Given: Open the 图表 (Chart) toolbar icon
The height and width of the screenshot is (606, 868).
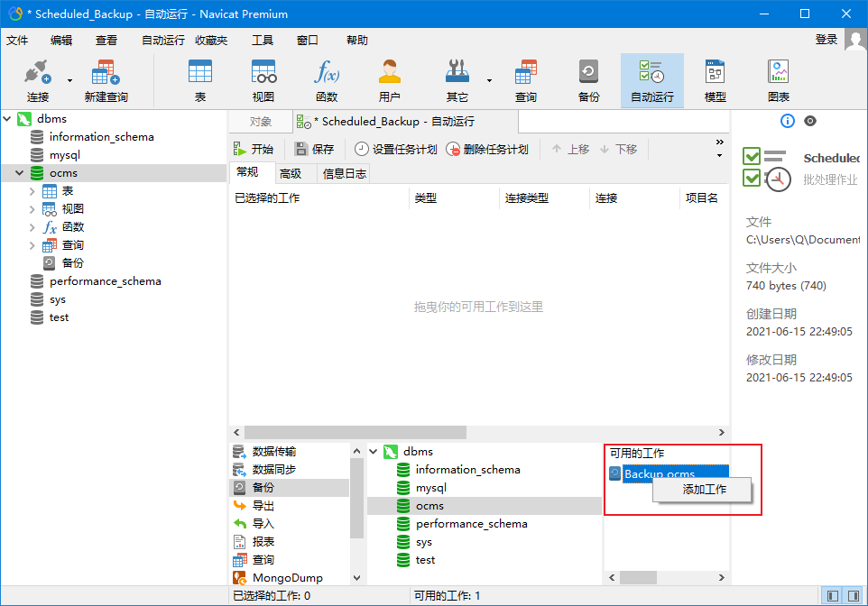Looking at the screenshot, I should click(x=778, y=80).
